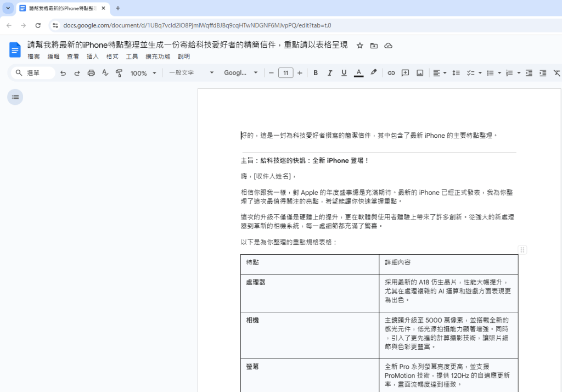Increase font size with plus button
The height and width of the screenshot is (392, 562).
pos(300,73)
